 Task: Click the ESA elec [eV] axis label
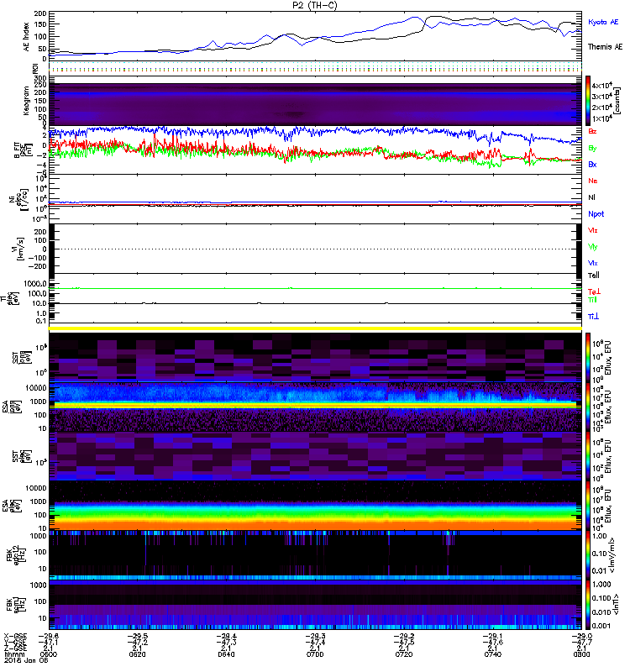coord(12,507)
